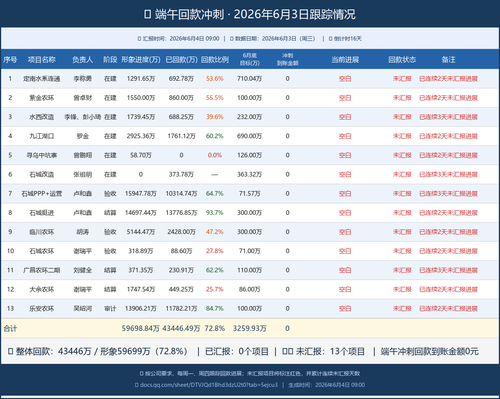Image resolution: width=500 pixels, height=399 pixels.
Task: Click the 43446.49万 total in 合计 row
Action: pos(181,329)
